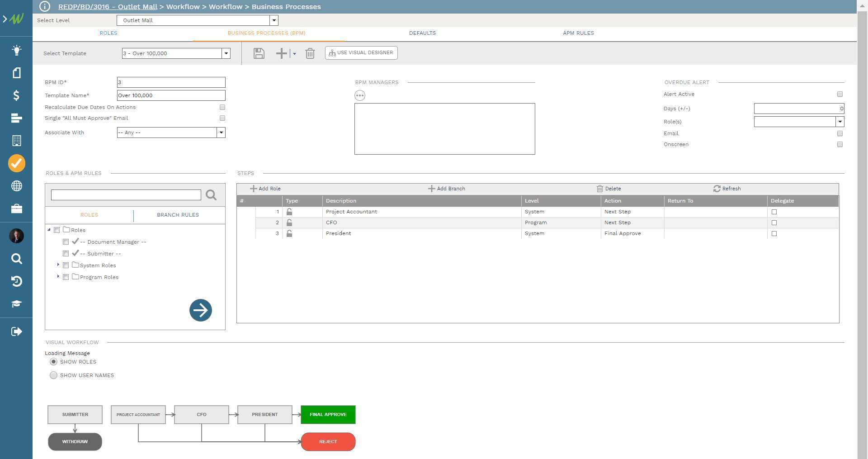Save the BPM template
The height and width of the screenshot is (459, 868).
coord(259,53)
